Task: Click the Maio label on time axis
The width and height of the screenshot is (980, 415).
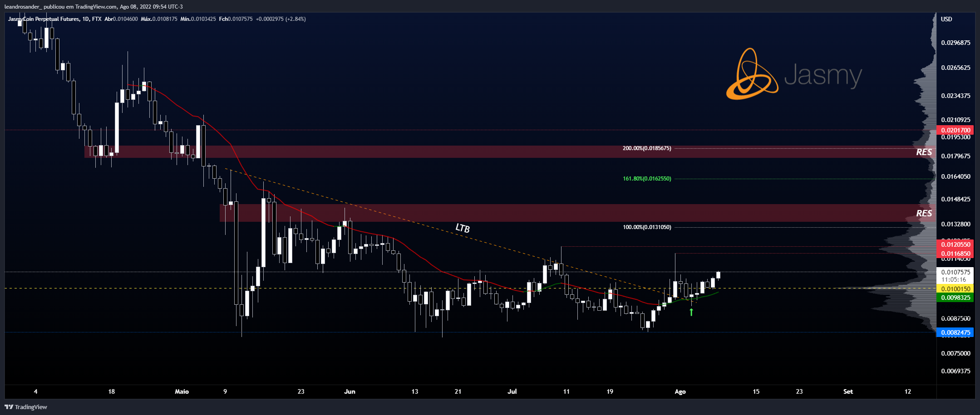Action: 182,391
